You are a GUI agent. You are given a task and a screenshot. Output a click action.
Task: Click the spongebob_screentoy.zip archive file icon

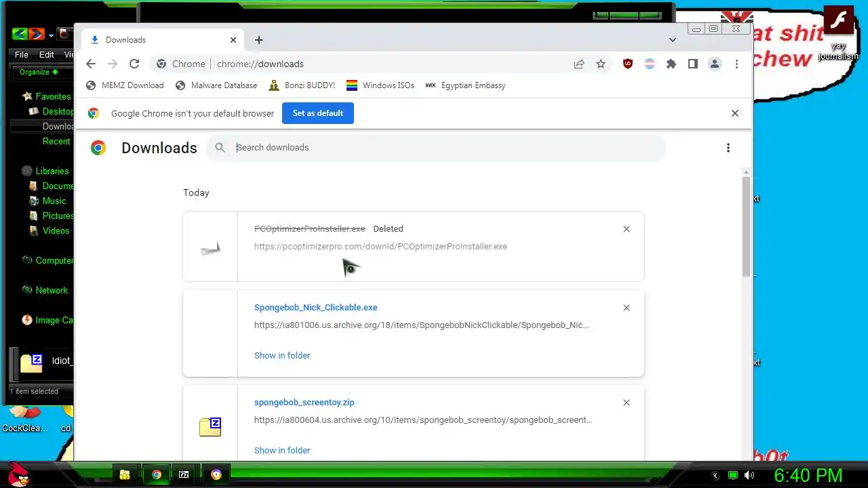[x=210, y=426]
